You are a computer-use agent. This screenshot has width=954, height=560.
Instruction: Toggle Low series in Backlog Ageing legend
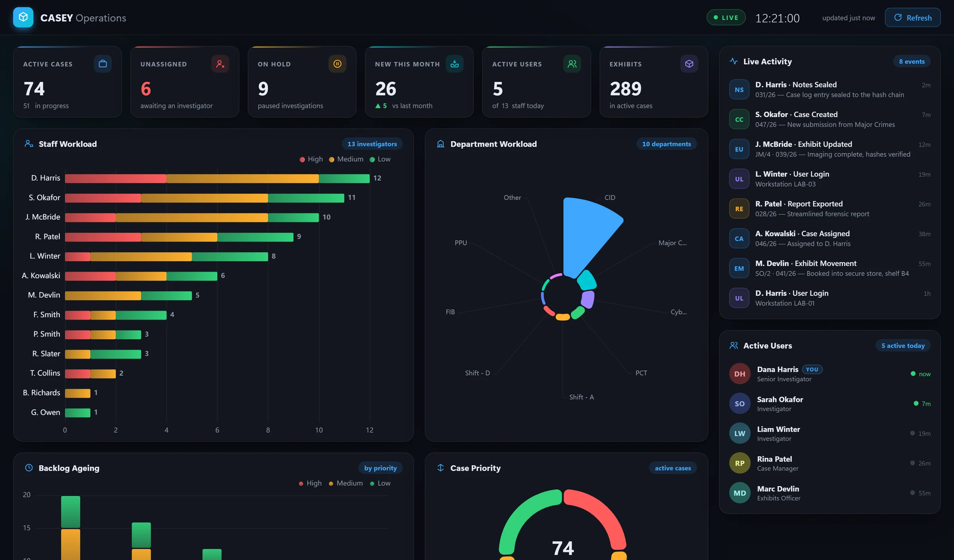click(380, 483)
